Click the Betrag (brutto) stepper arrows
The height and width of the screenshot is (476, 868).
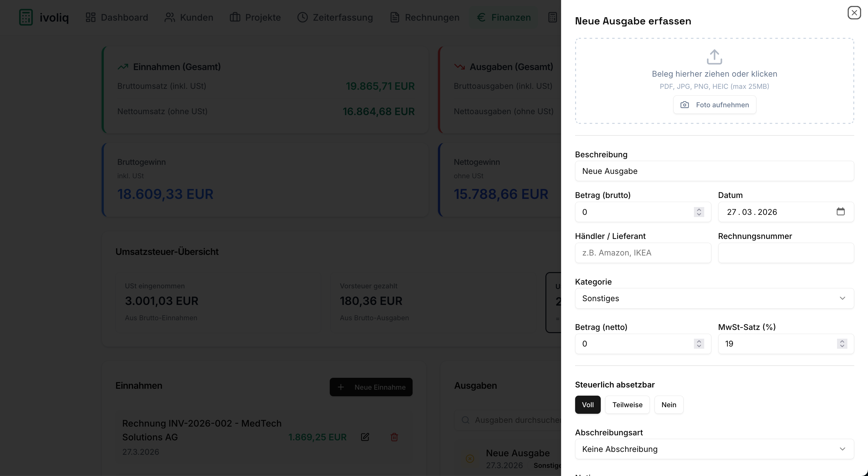click(x=699, y=212)
